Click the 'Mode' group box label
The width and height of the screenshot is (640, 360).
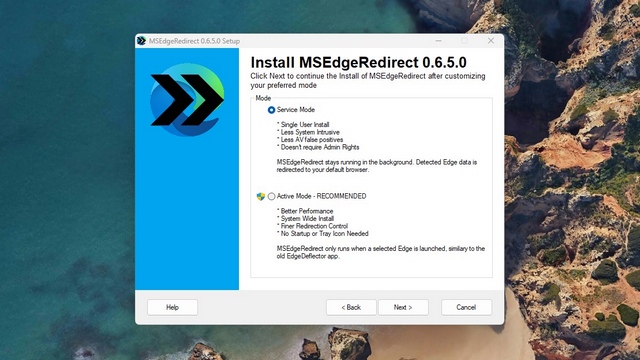tap(263, 98)
